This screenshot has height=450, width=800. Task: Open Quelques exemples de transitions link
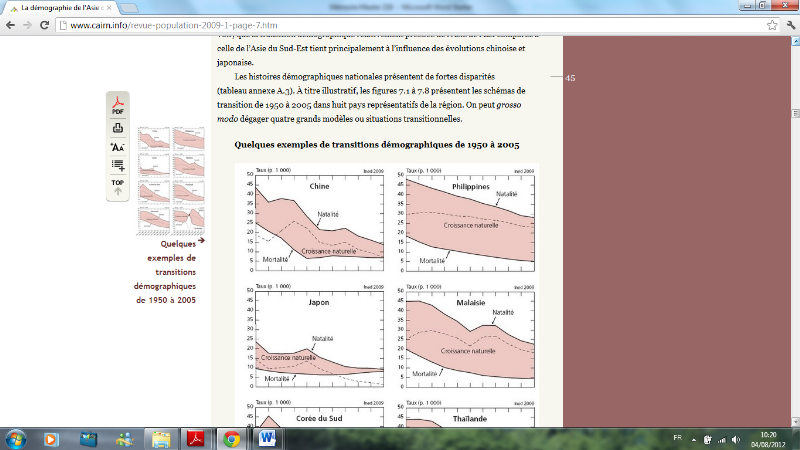165,272
